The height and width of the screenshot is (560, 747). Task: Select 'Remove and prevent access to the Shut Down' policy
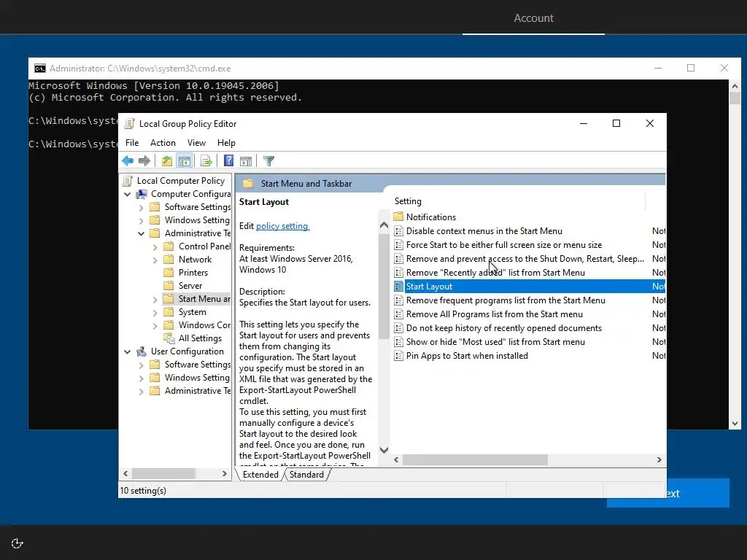(525, 259)
